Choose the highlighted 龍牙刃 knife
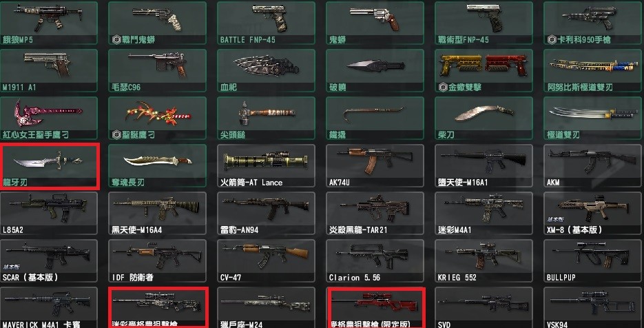This screenshot has height=328, width=644. point(50,166)
